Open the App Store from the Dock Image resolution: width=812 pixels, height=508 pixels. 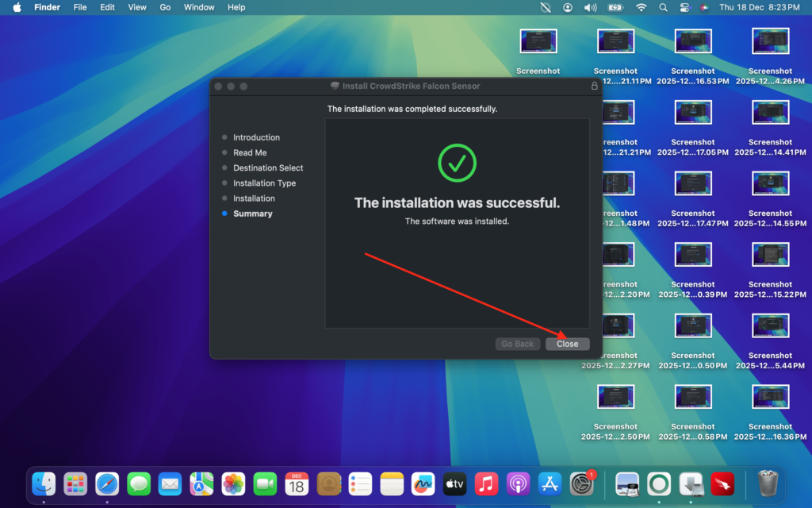coord(550,484)
